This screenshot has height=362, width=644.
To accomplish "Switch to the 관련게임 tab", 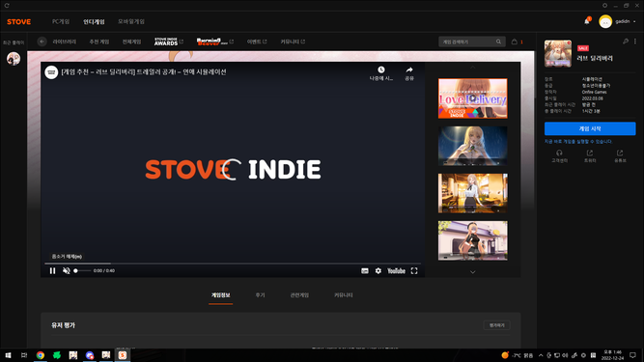I will point(299,295).
